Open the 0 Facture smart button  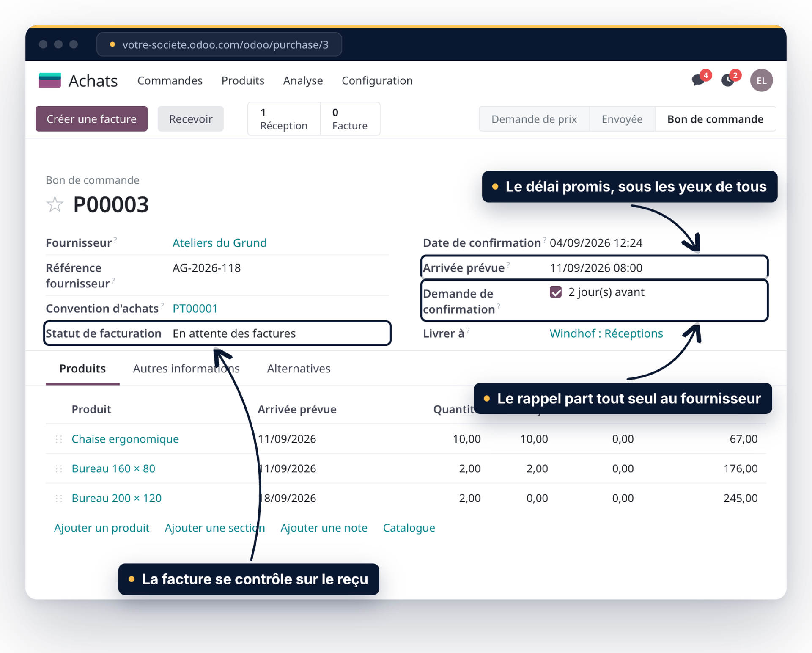coord(350,119)
